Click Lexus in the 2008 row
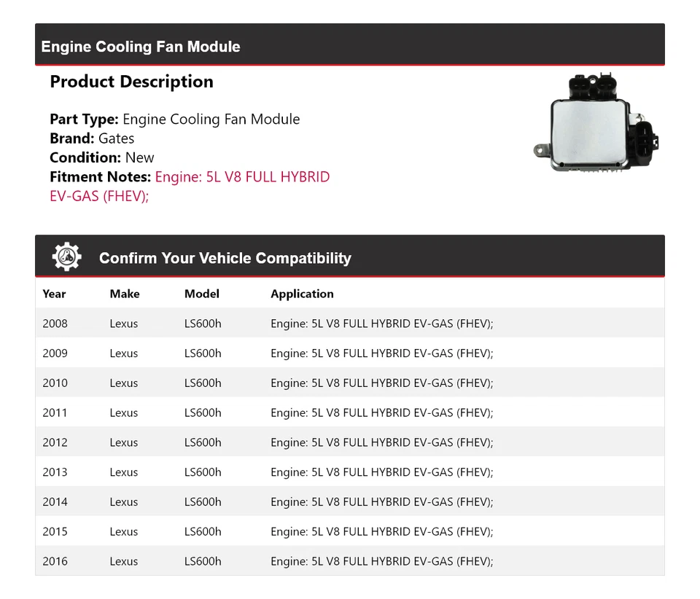Screen dimensions: 700x599 click(x=124, y=324)
